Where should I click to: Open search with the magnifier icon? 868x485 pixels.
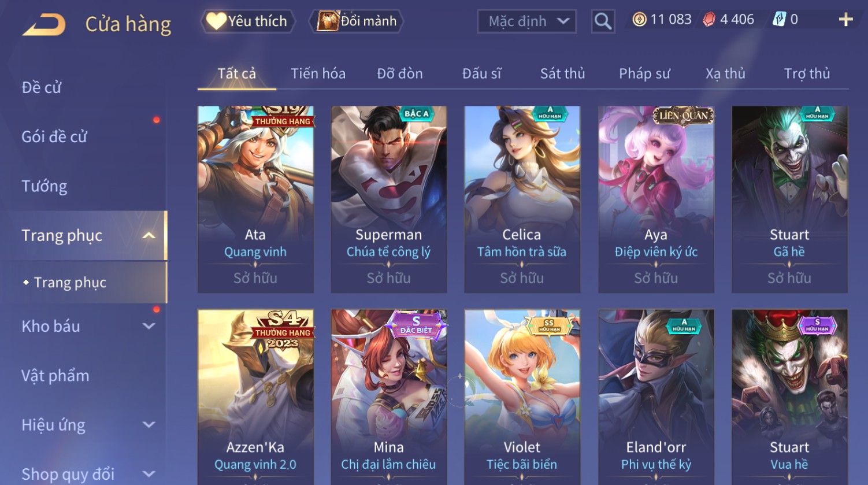pyautogui.click(x=603, y=21)
